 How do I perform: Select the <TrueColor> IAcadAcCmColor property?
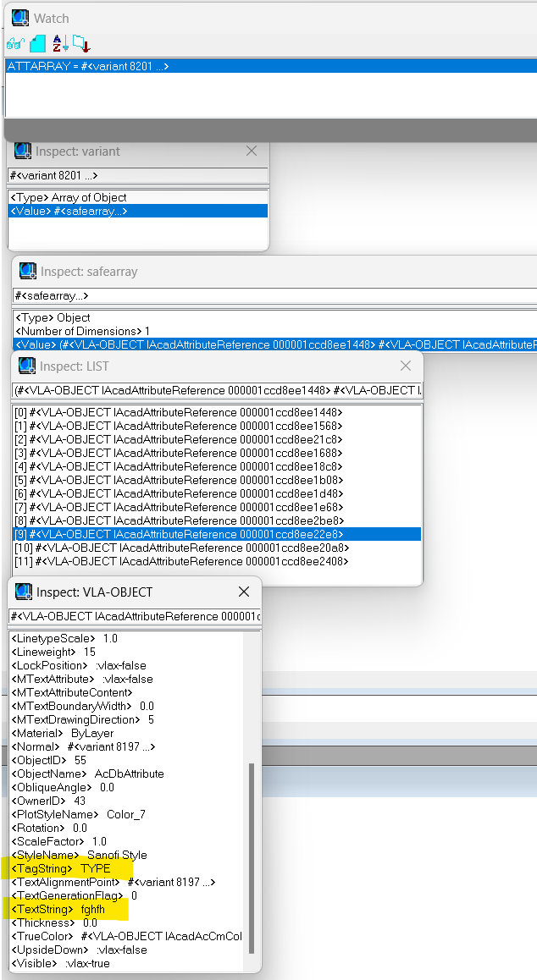[x=127, y=936]
